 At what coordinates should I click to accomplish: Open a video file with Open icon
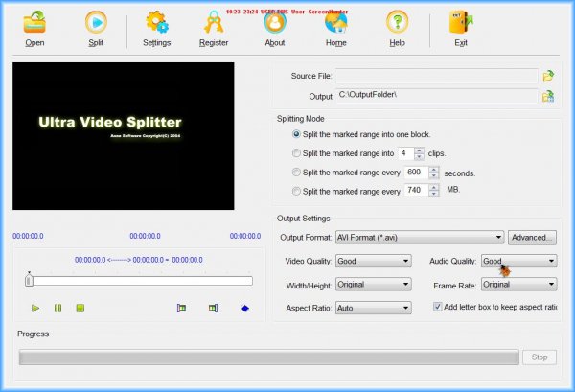coord(34,22)
